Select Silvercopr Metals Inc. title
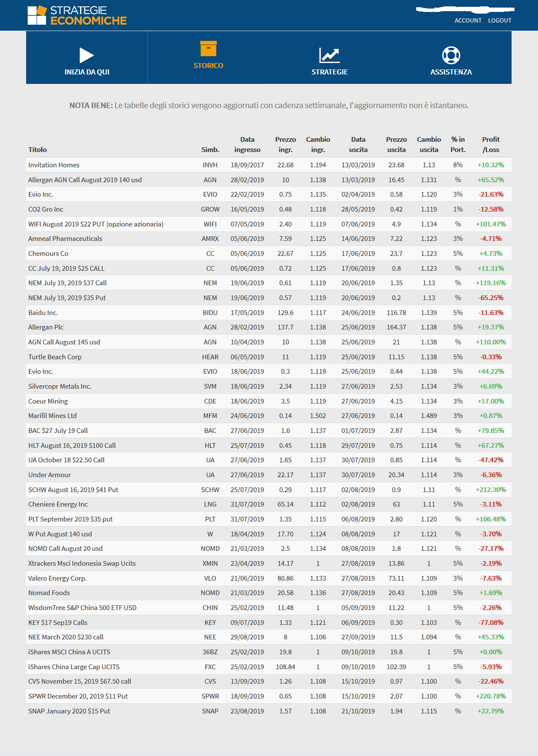The image size is (538, 756). tap(60, 386)
